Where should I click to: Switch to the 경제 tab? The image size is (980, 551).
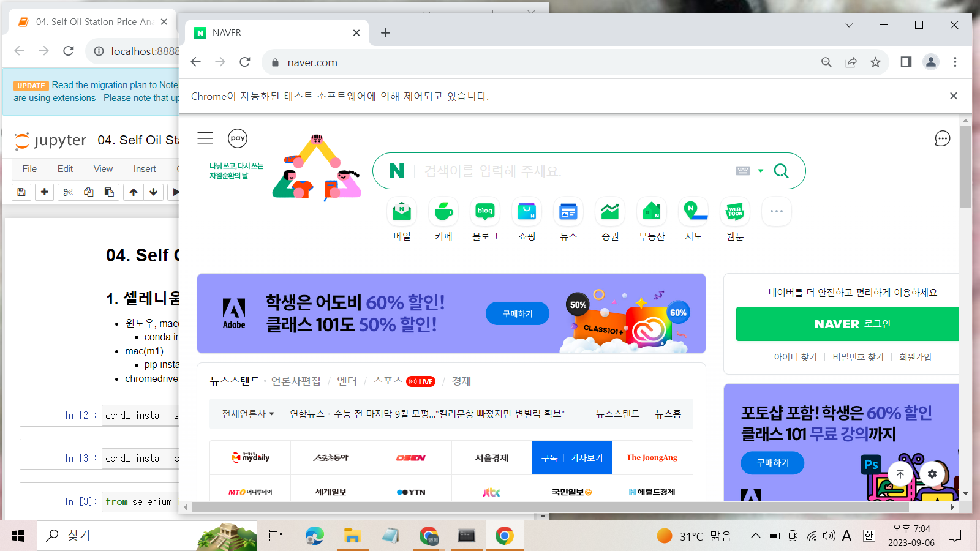461,381
